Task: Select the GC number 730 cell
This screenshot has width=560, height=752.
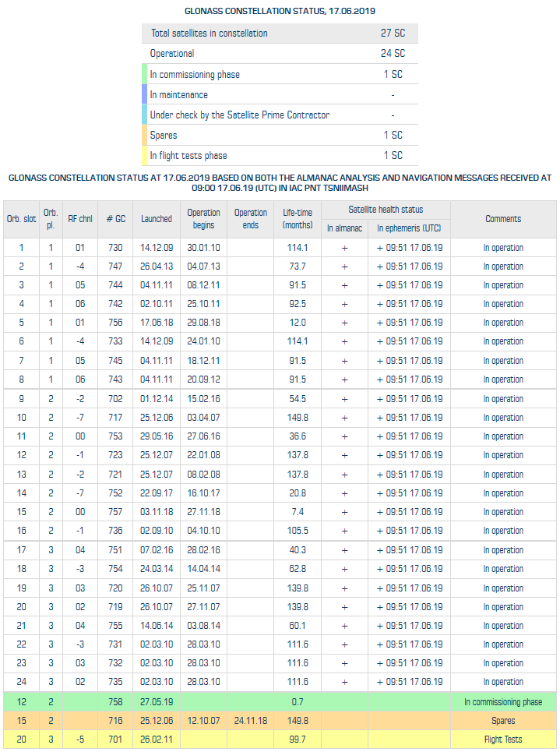Action: [115, 248]
